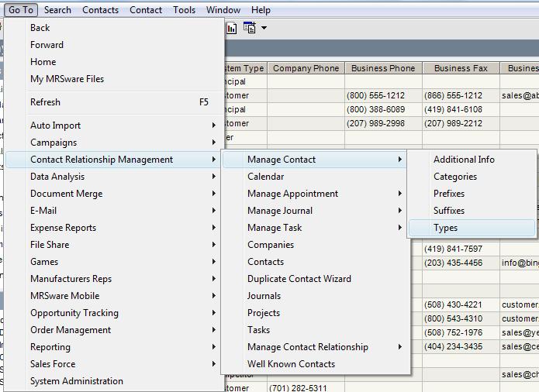Open Companies from the submenu

(315, 245)
